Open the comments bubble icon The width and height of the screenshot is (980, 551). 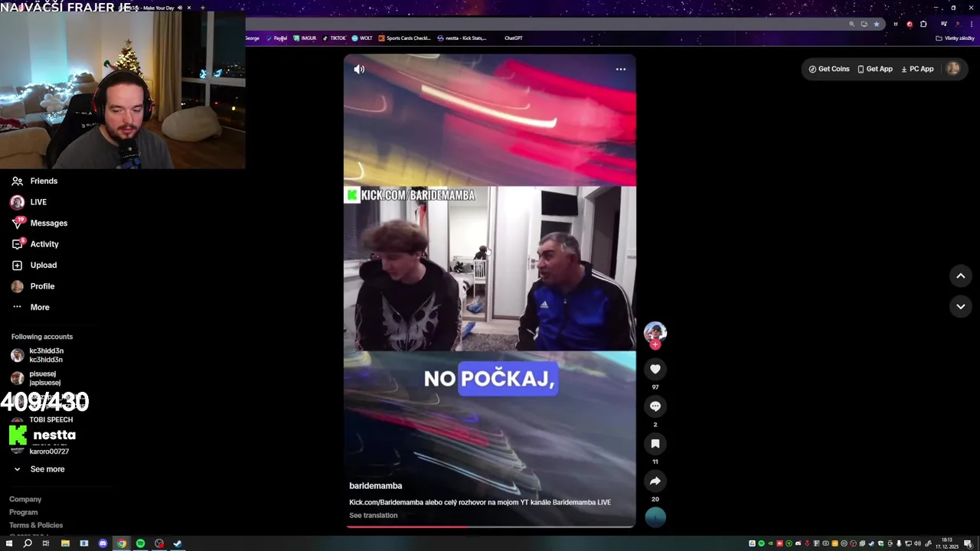click(x=655, y=406)
